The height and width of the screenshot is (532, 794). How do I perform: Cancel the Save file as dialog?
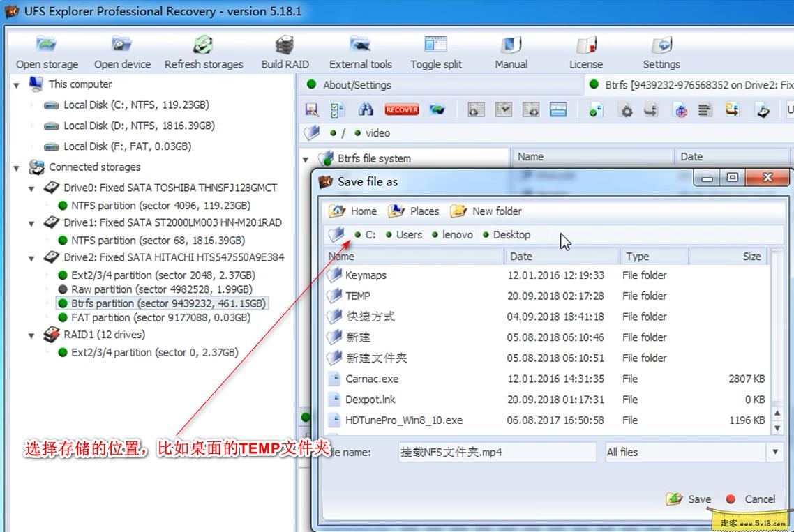pos(753,499)
